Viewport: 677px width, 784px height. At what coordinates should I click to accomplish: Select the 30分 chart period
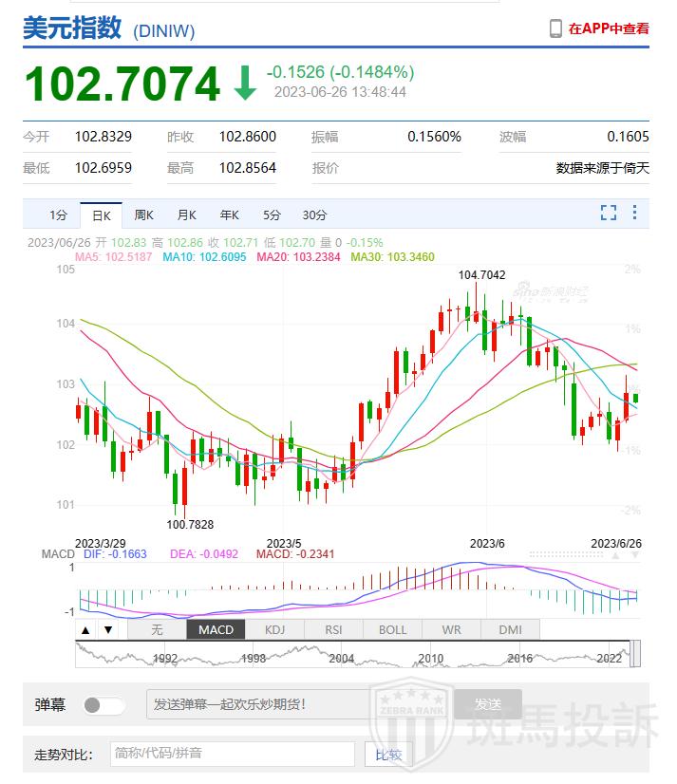314,215
